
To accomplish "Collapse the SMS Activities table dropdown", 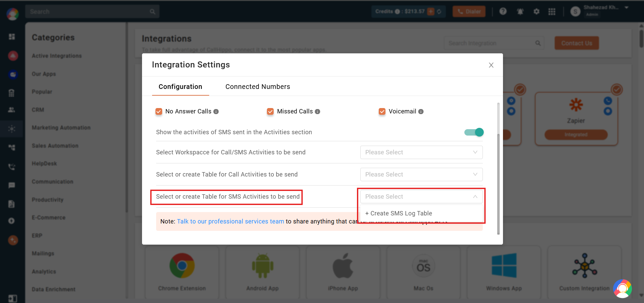I will [421, 197].
